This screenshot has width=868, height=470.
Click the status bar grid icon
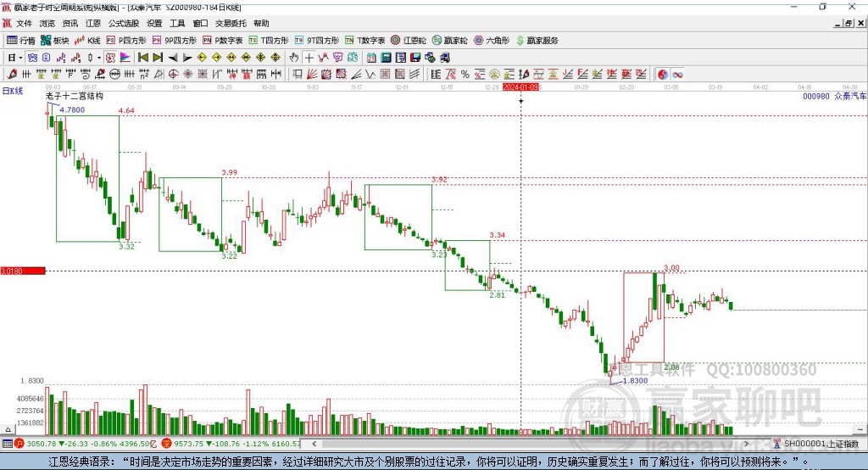7,444
